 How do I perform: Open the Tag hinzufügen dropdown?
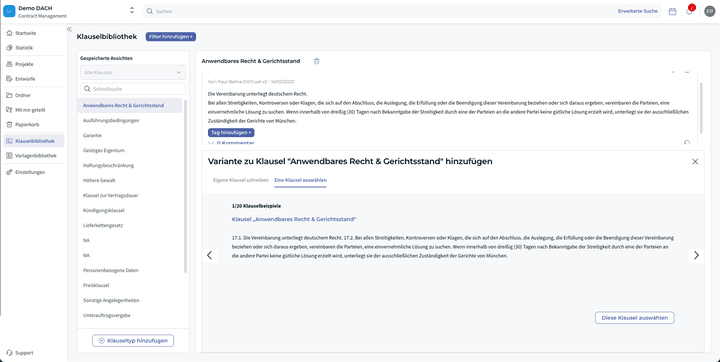click(231, 132)
